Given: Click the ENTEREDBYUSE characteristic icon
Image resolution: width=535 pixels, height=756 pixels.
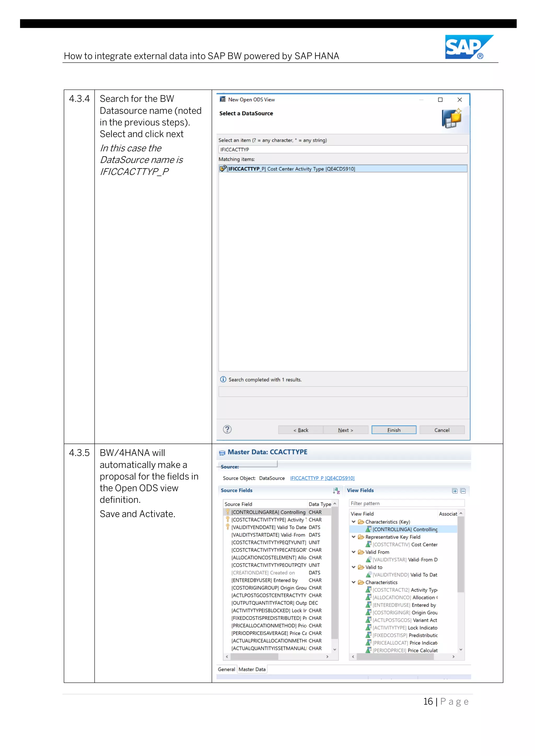Looking at the screenshot, I should tap(369, 605).
